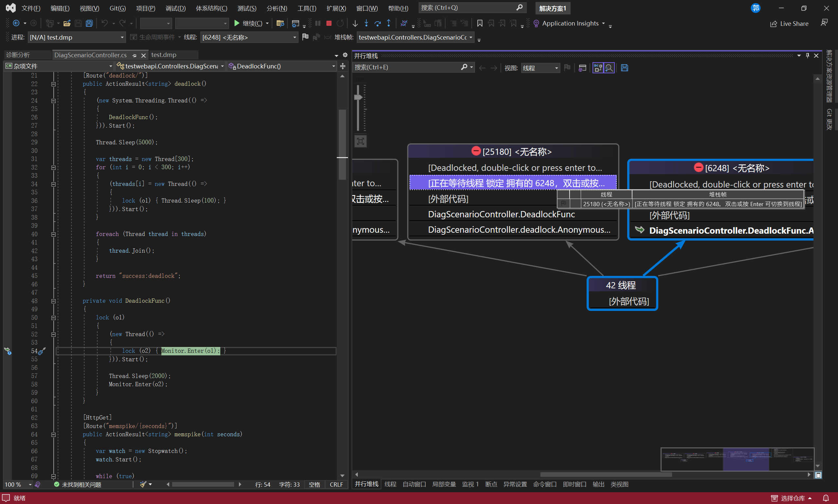
Task: Save parallel stacks diagram disk icon
Action: [624, 68]
